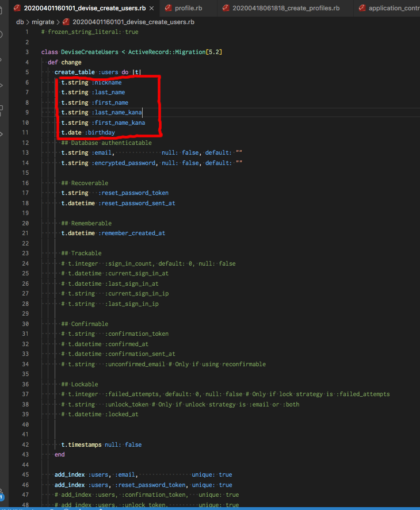
Task: Click line number 9 in the gutter
Action: (27, 113)
